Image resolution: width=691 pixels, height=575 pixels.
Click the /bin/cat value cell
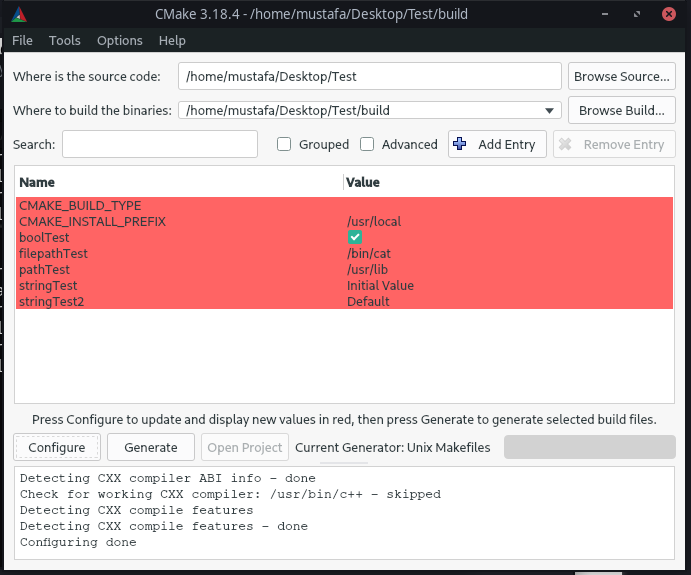point(369,253)
